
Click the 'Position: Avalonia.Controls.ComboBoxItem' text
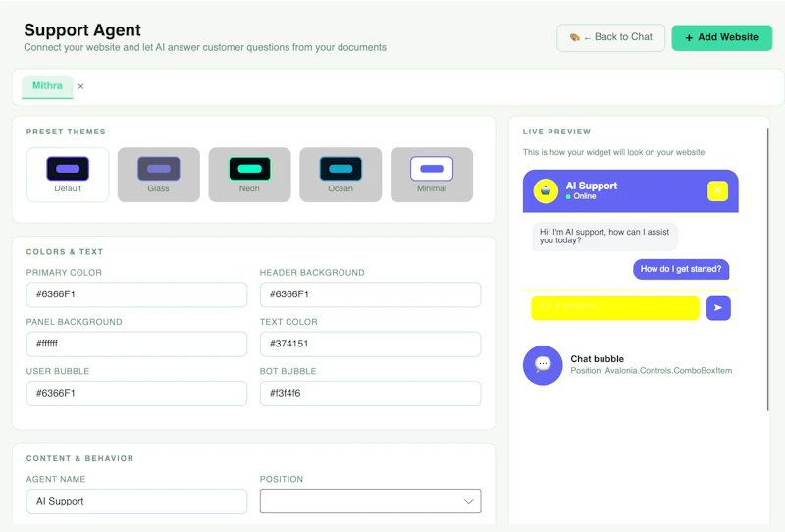pyautogui.click(x=651, y=371)
